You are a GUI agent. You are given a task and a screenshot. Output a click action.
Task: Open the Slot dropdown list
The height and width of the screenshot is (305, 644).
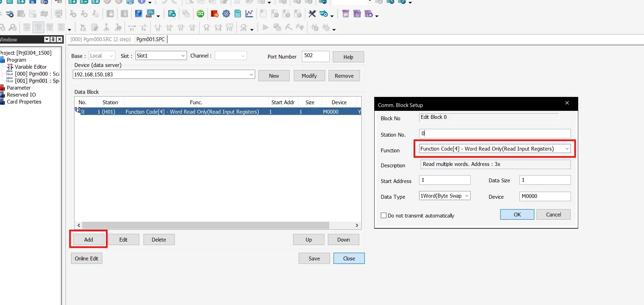(183, 56)
